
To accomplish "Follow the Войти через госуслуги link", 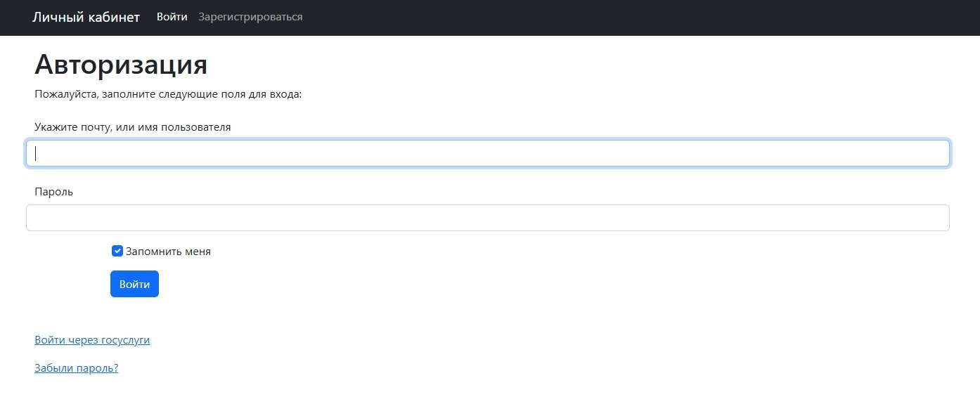I will pos(92,340).
